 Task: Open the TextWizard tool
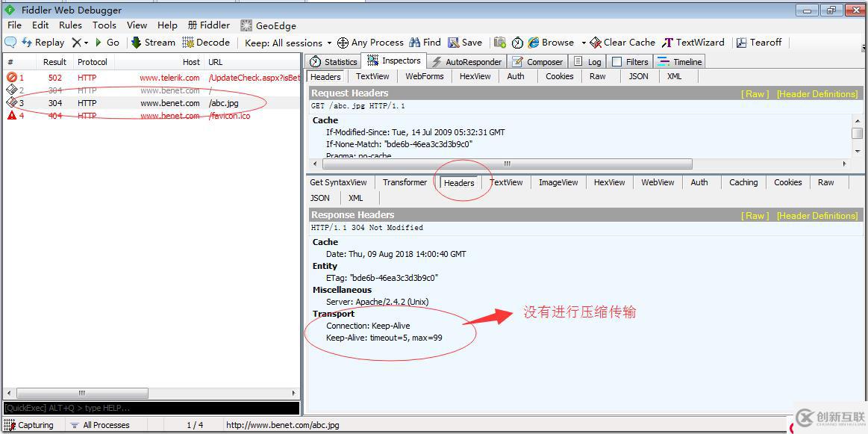tap(668, 43)
